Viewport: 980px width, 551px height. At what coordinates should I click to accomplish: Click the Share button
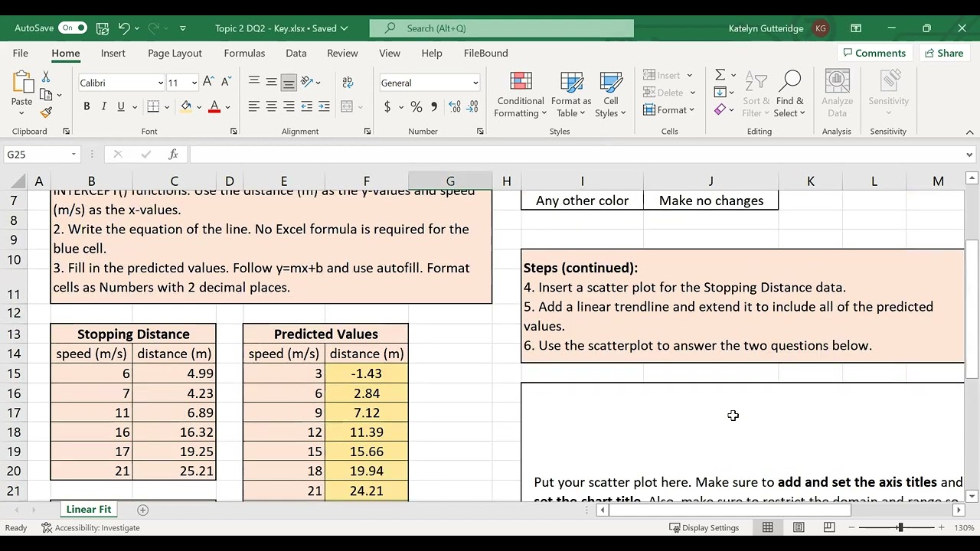(x=943, y=54)
